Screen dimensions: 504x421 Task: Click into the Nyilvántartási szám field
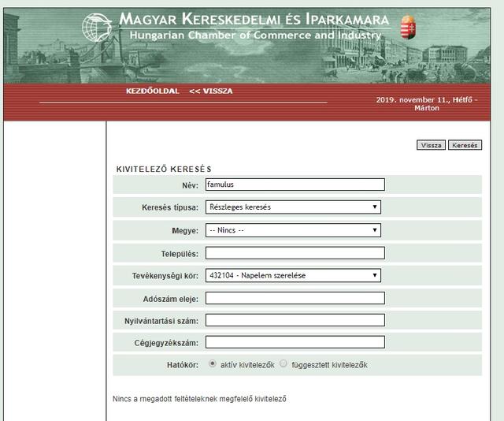pos(295,320)
